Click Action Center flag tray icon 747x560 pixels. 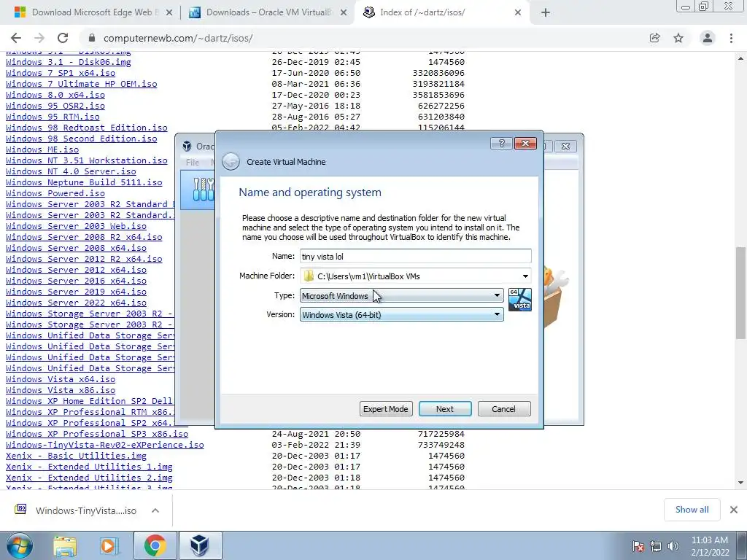point(638,547)
